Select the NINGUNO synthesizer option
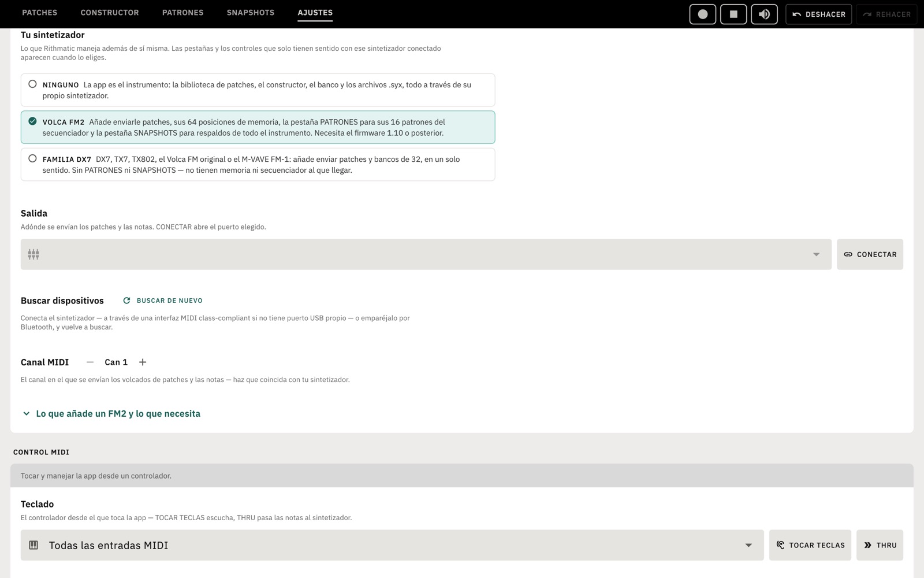Screen dimensions: 924x578 (258, 90)
